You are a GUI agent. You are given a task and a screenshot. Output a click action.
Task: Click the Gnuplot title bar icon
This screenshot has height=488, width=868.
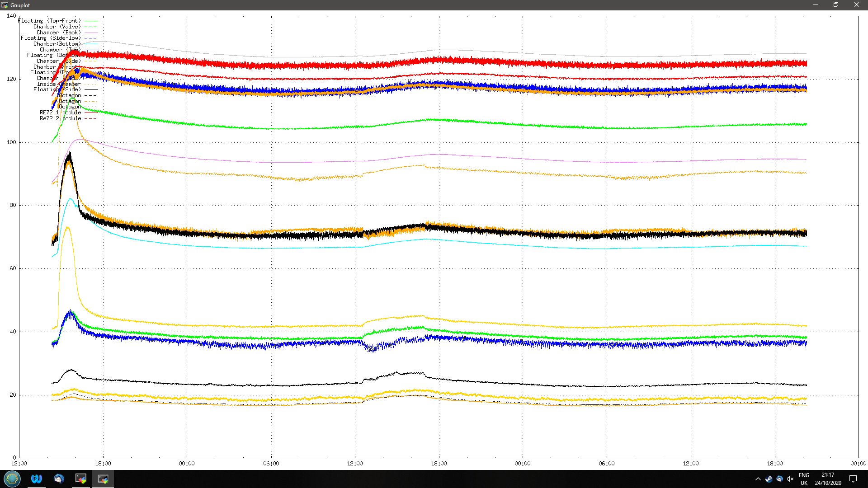click(5, 5)
